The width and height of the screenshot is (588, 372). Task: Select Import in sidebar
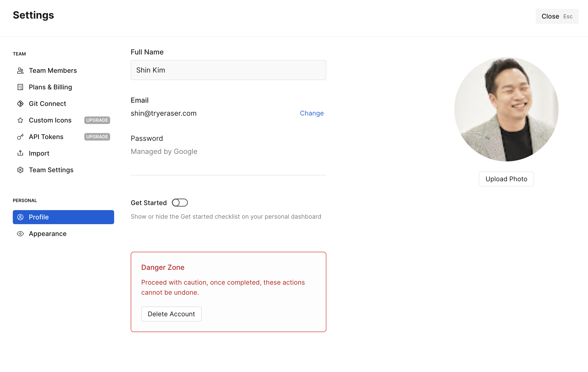click(63, 153)
